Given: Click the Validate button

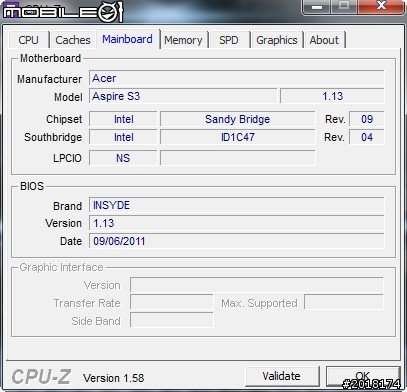Looking at the screenshot, I should [282, 376].
